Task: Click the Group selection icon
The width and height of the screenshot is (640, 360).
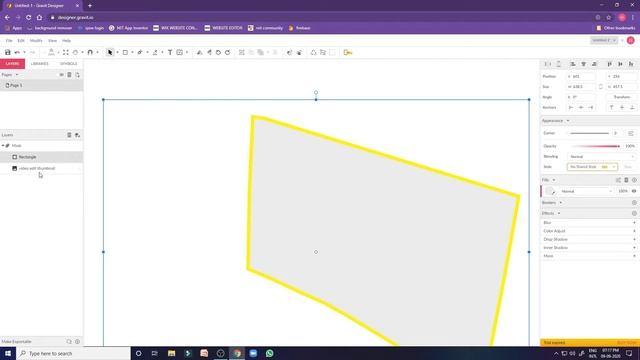Action: (x=242, y=52)
